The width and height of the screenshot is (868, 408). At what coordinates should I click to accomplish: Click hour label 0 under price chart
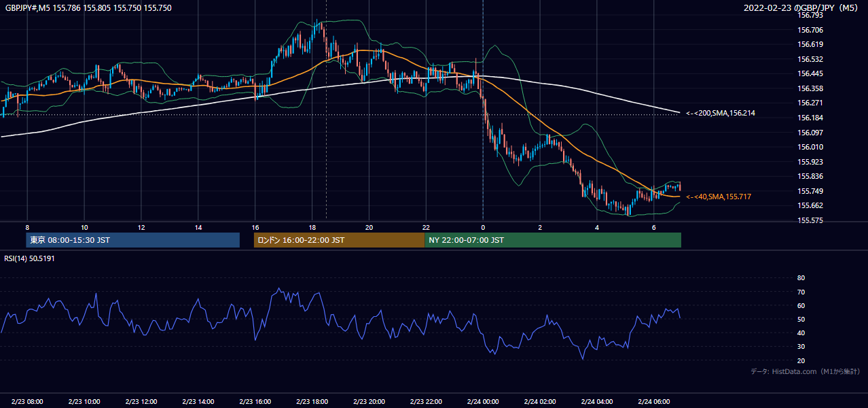point(483,227)
